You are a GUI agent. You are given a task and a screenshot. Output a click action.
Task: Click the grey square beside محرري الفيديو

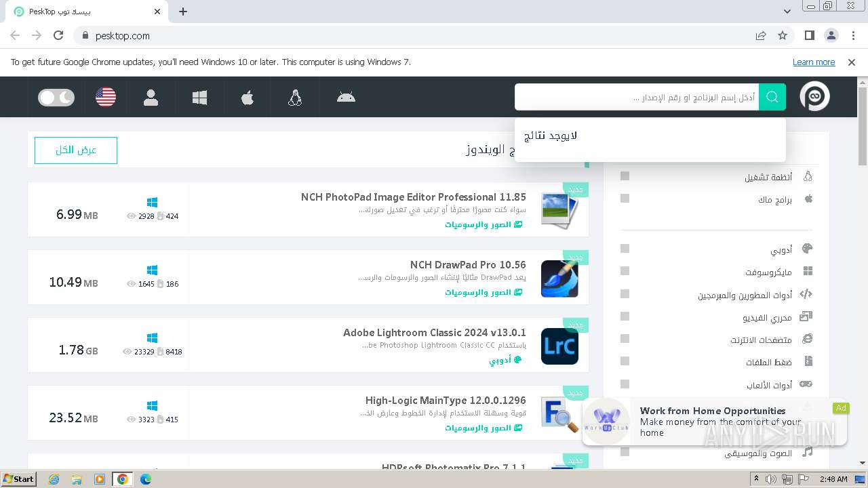625,317
